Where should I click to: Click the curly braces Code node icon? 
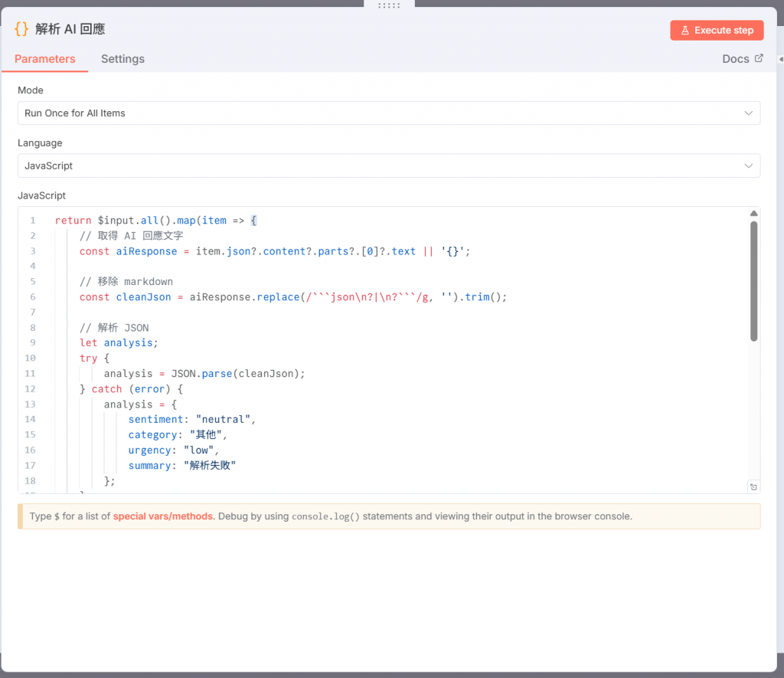point(21,29)
